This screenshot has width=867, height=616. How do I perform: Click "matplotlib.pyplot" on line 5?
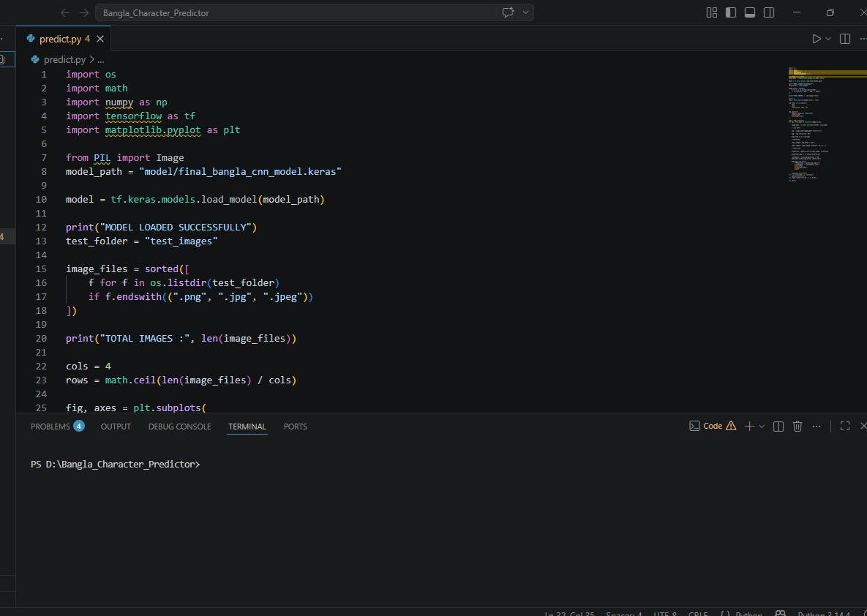[153, 130]
